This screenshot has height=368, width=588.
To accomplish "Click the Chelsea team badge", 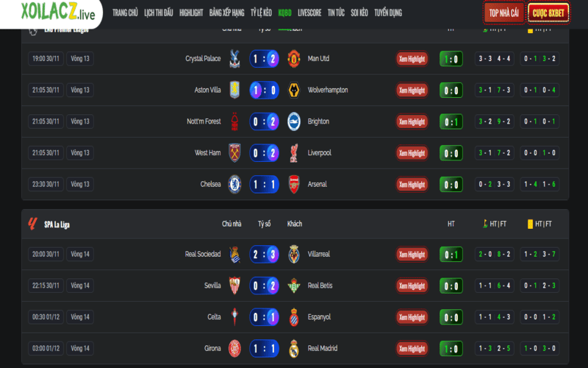I will click(234, 184).
